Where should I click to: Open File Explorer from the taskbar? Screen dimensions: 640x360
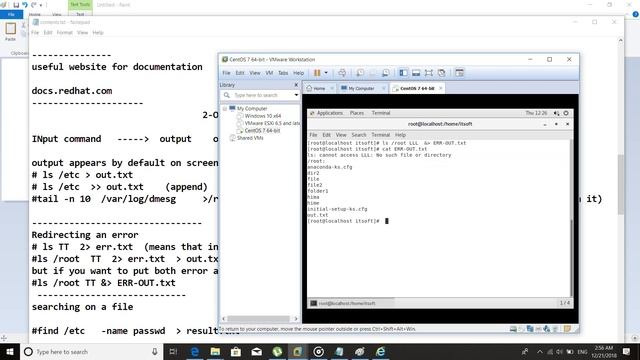[x=215, y=351]
